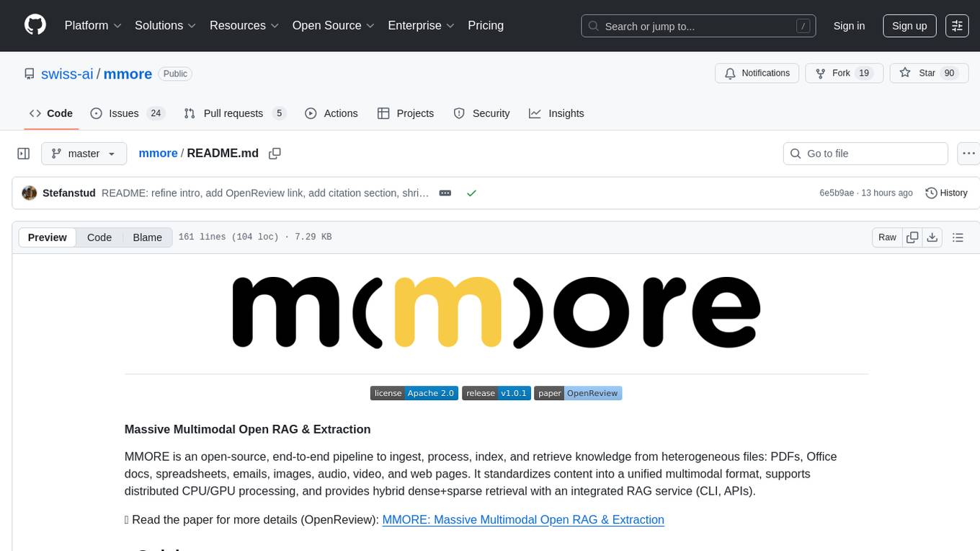The image size is (980, 551).
Task: Click the mmore logo image
Action: click(x=496, y=312)
